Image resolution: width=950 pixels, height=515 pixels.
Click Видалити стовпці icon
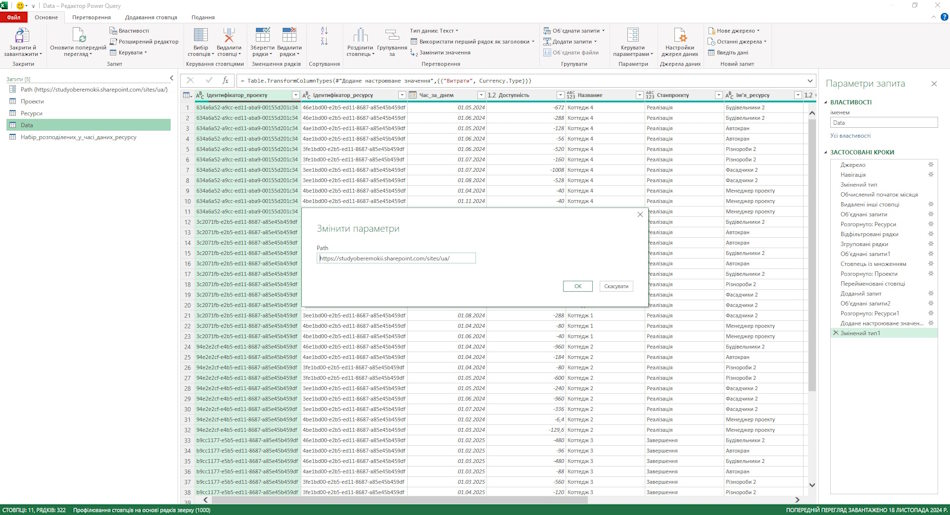coord(229,35)
